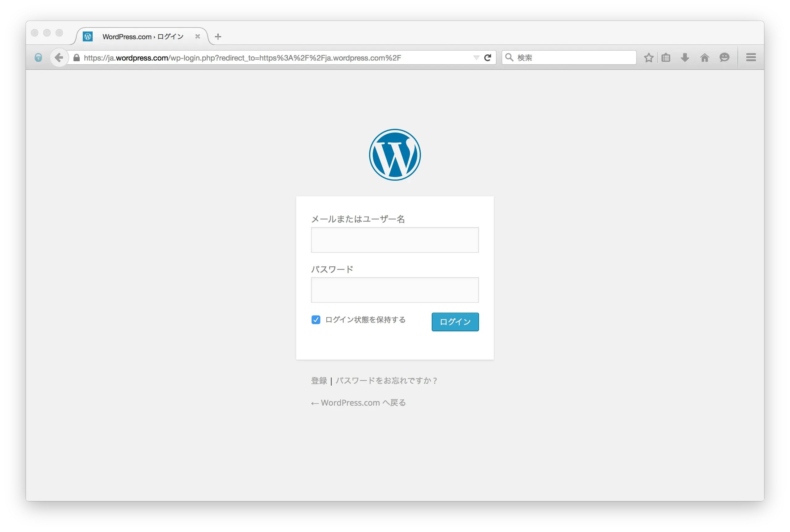Viewport: 790px width, 532px height.
Task: Uncheck ログイン状態を保持する option
Action: [315, 320]
